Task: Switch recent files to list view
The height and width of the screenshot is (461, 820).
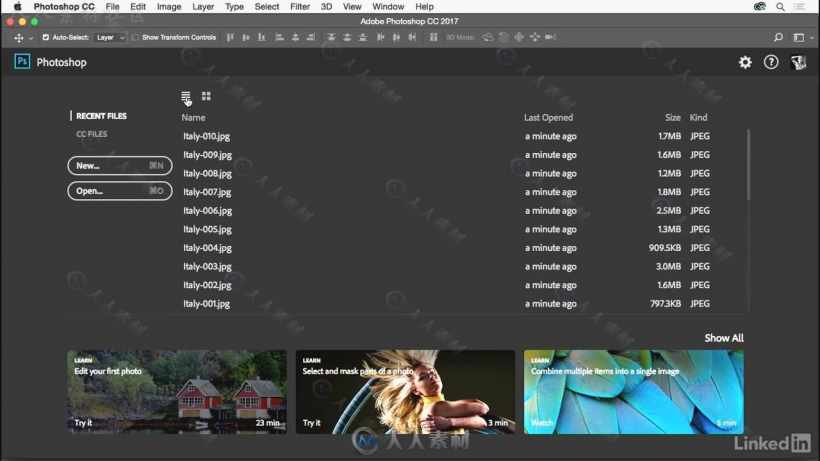Action: point(186,96)
